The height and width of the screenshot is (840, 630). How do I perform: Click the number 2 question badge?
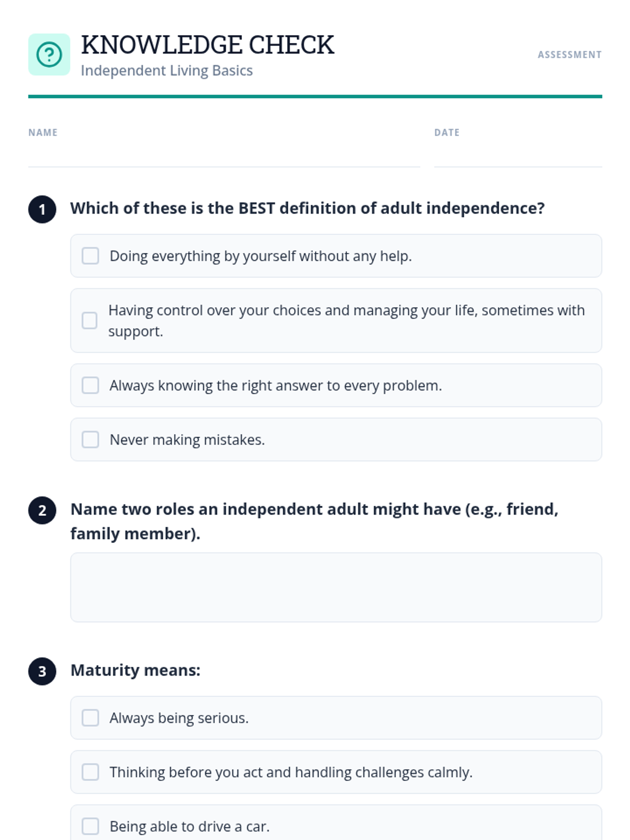[x=42, y=510]
